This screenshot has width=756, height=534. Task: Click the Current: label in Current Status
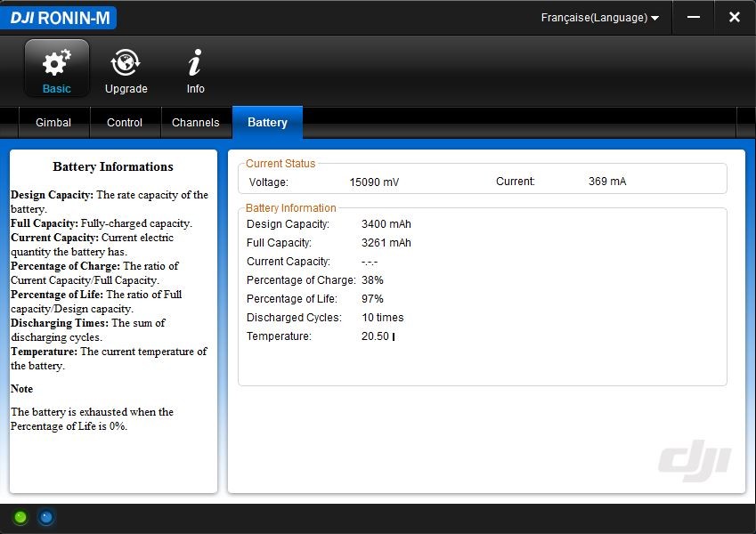pyautogui.click(x=516, y=182)
